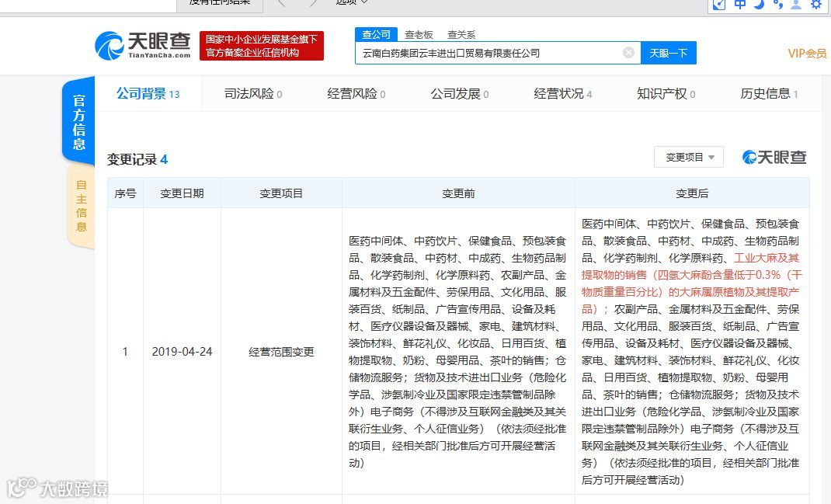Open the 公司背景 tab
The width and height of the screenshot is (831, 504).
[148, 94]
